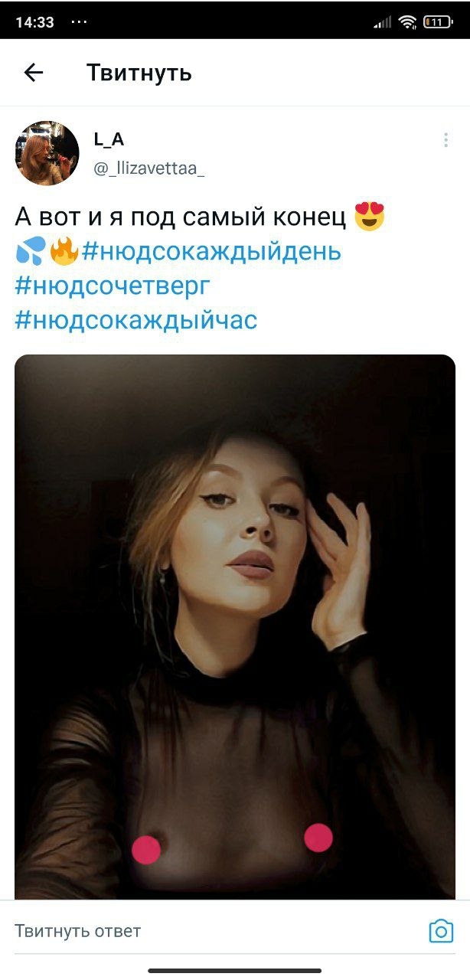The height and width of the screenshot is (980, 470).
Task: Tap the camera icon in reply bar
Action: click(441, 931)
